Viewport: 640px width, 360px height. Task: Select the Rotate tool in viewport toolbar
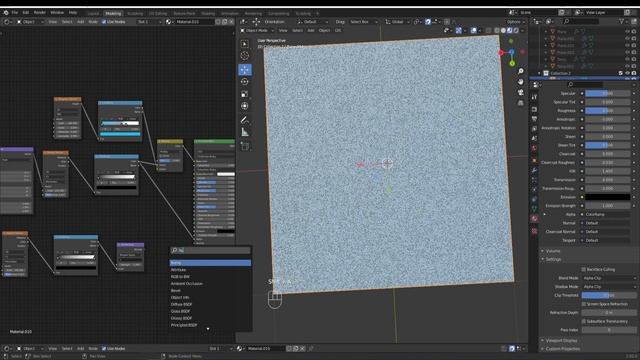coord(244,82)
